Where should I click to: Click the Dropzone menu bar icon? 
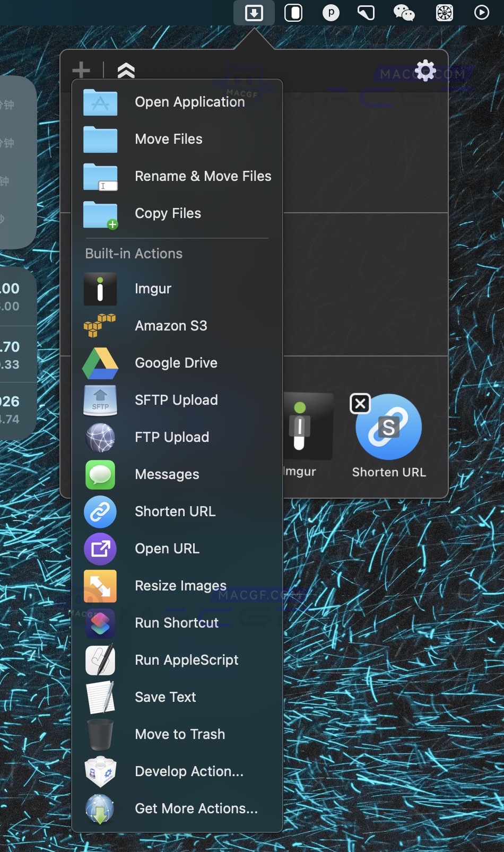coord(254,13)
